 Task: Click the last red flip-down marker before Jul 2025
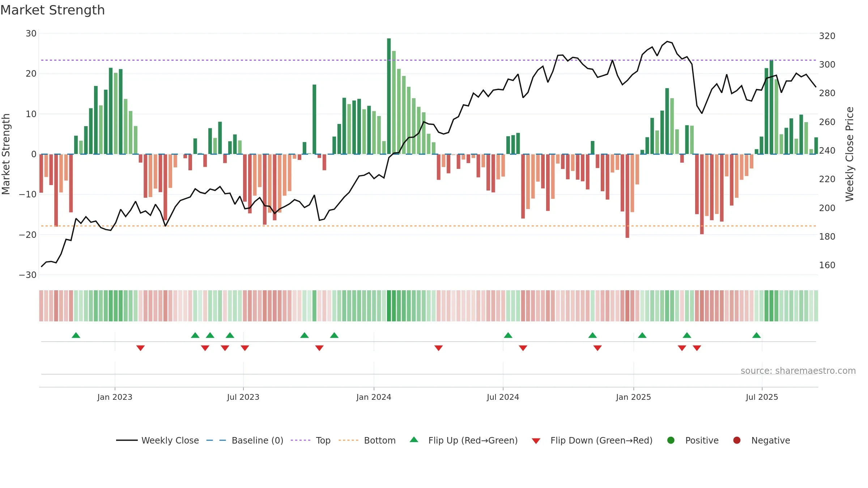click(697, 348)
